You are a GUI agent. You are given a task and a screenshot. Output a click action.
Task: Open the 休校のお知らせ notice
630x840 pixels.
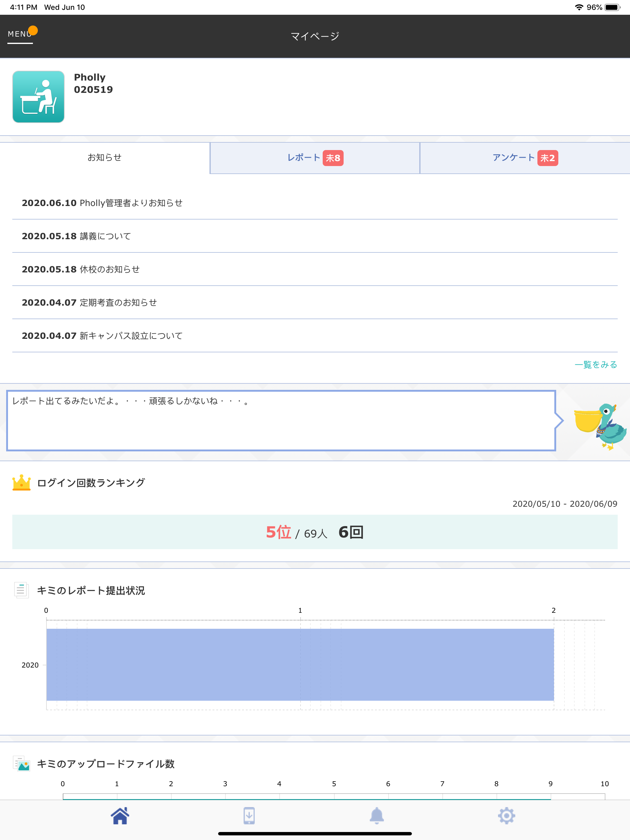click(315, 269)
